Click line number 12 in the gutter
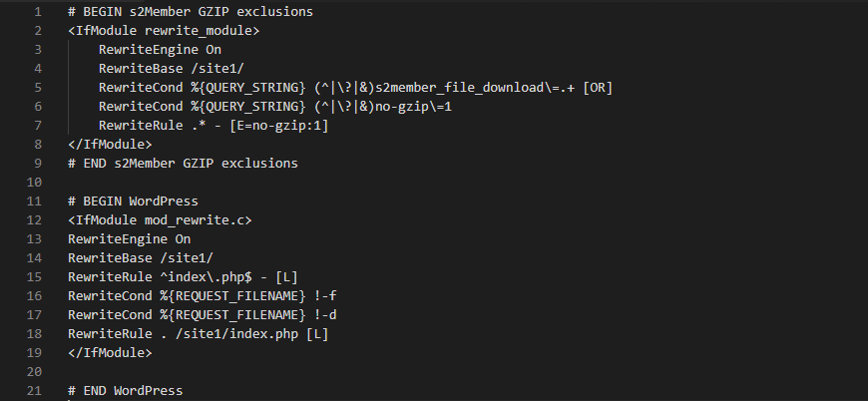The height and width of the screenshot is (401, 868). coord(34,220)
